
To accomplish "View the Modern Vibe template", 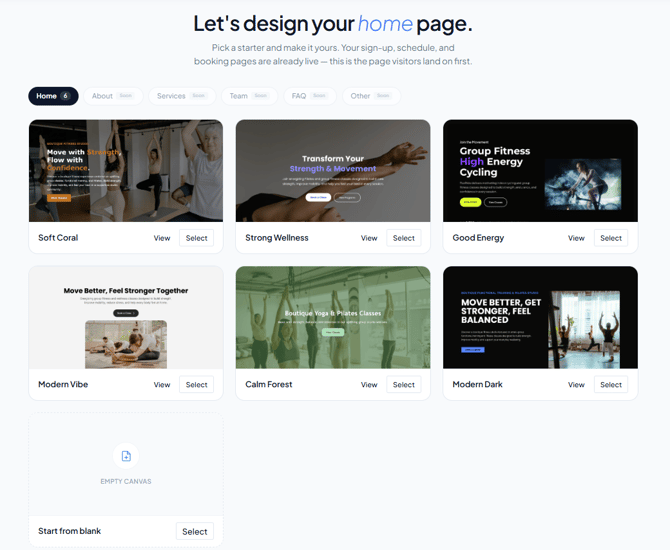I will tap(162, 385).
